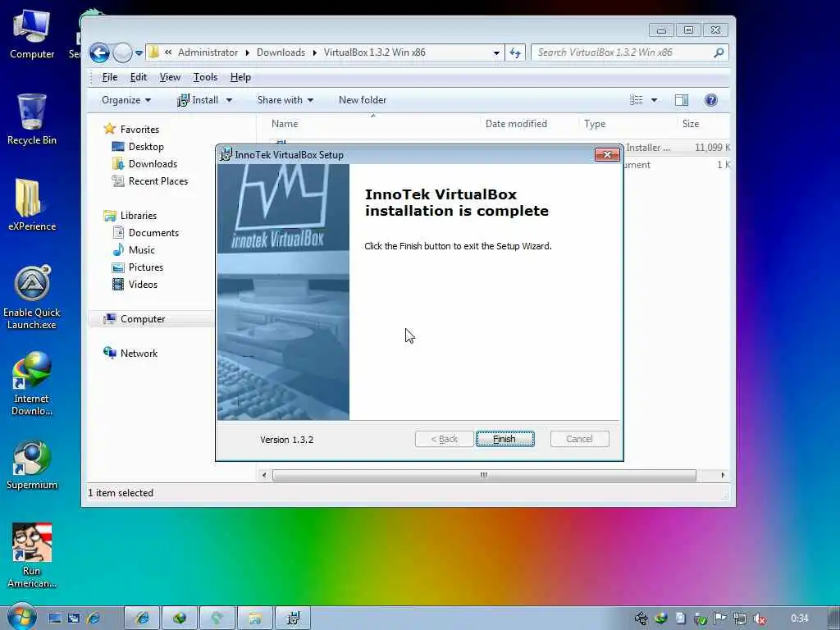Select Internet Download Manager desktop shortcut
The height and width of the screenshot is (630, 840).
pos(32,384)
